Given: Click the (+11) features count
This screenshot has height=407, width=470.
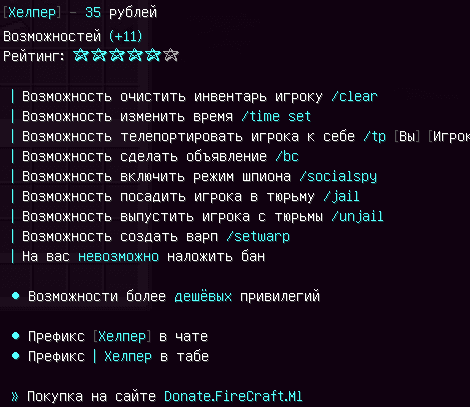Looking at the screenshot, I should click(x=125, y=36).
